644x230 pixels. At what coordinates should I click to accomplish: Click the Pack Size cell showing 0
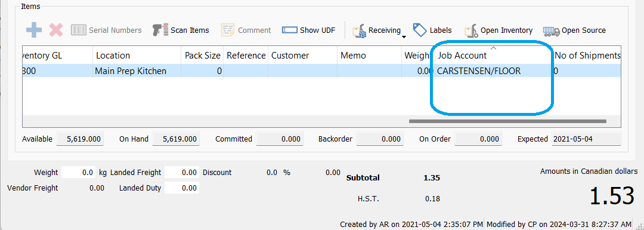coord(203,70)
